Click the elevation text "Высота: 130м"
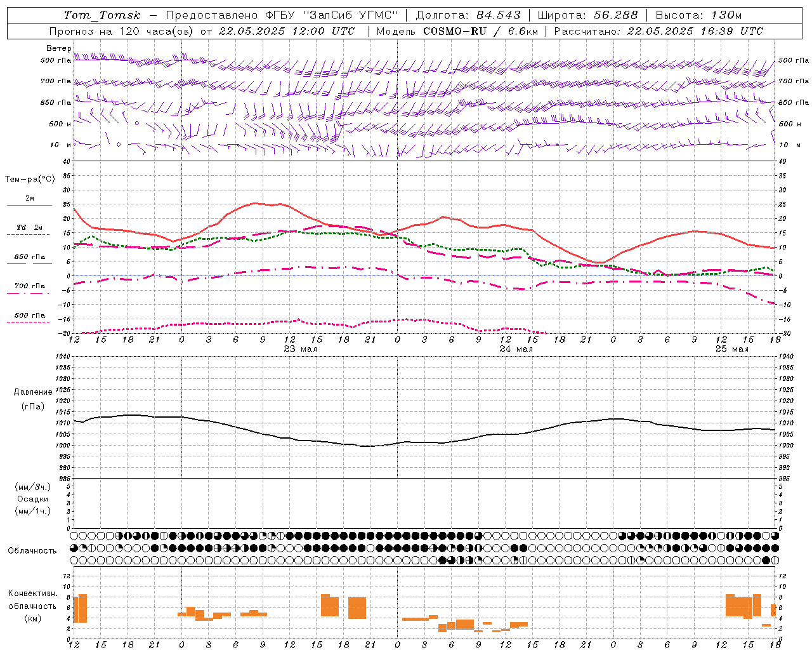The image size is (812, 650). pyautogui.click(x=698, y=15)
